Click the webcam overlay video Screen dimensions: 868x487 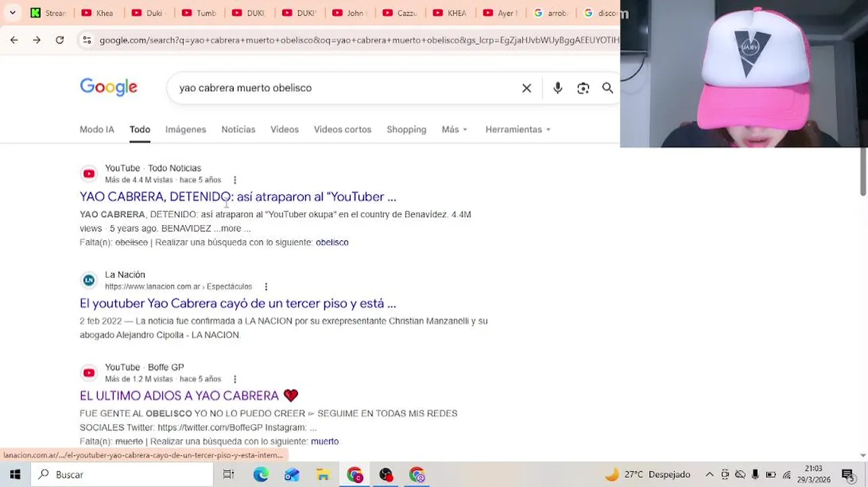(744, 73)
